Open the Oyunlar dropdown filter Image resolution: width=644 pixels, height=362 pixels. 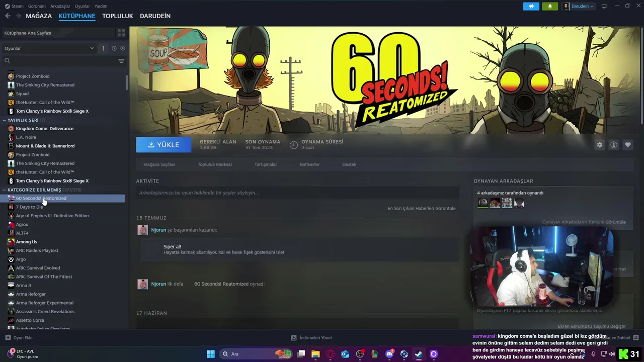point(49,48)
